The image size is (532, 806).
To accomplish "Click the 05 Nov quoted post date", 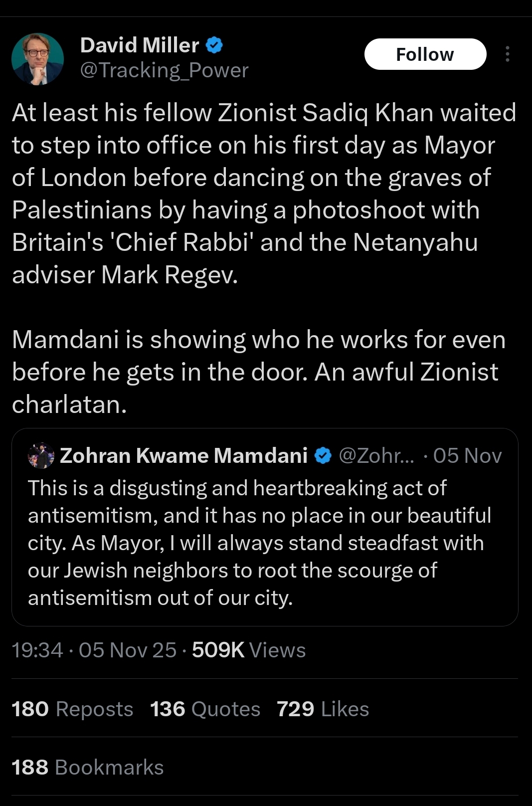I will click(x=467, y=455).
